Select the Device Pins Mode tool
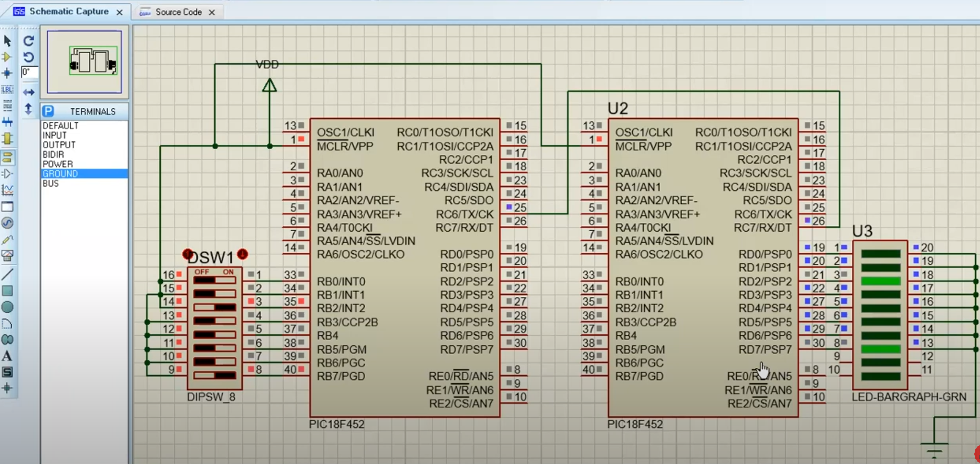 7,173
